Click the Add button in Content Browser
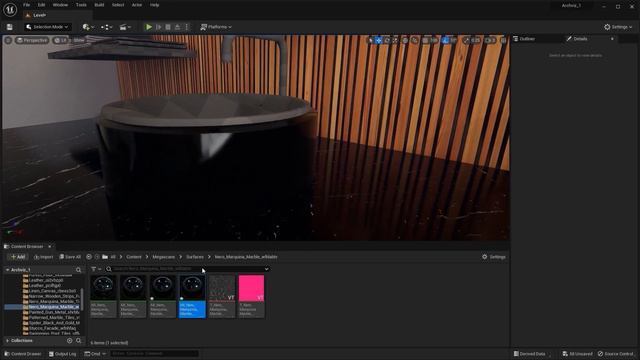 pyautogui.click(x=18, y=257)
